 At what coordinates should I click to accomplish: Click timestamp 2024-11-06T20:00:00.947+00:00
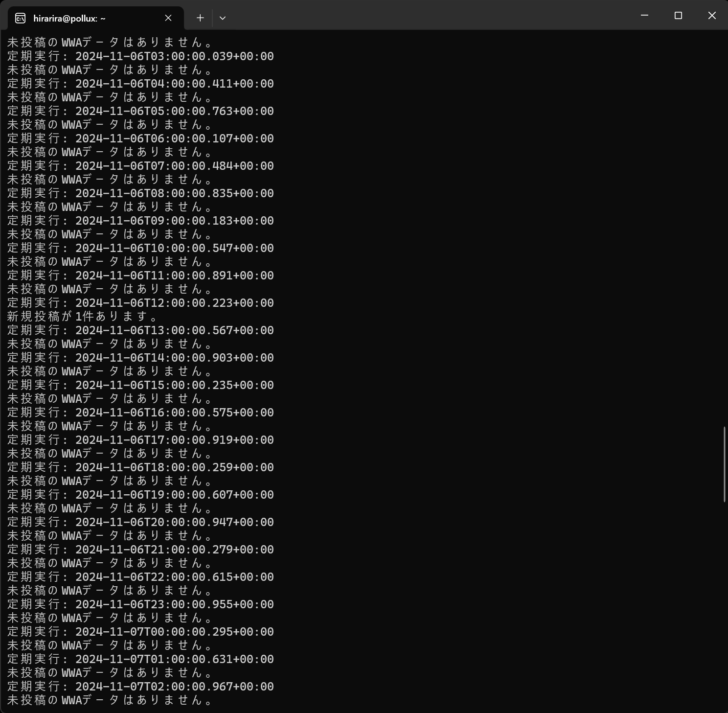tap(175, 522)
